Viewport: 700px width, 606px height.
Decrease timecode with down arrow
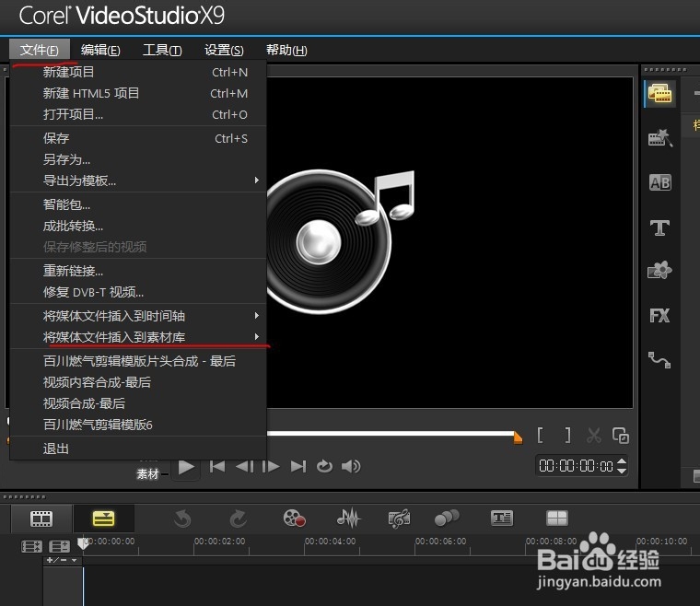coord(622,471)
